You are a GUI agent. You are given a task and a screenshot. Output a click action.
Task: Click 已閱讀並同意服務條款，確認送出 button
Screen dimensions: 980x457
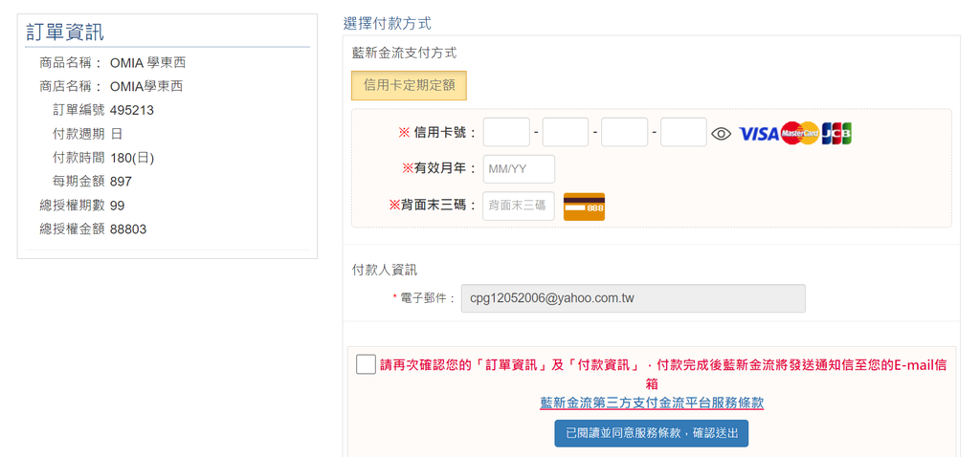click(651, 433)
